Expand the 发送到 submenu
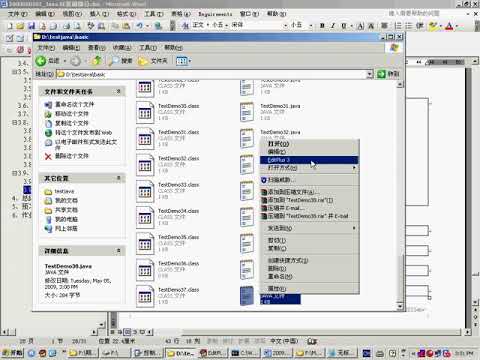This screenshot has width=480, height=360. 309,228
